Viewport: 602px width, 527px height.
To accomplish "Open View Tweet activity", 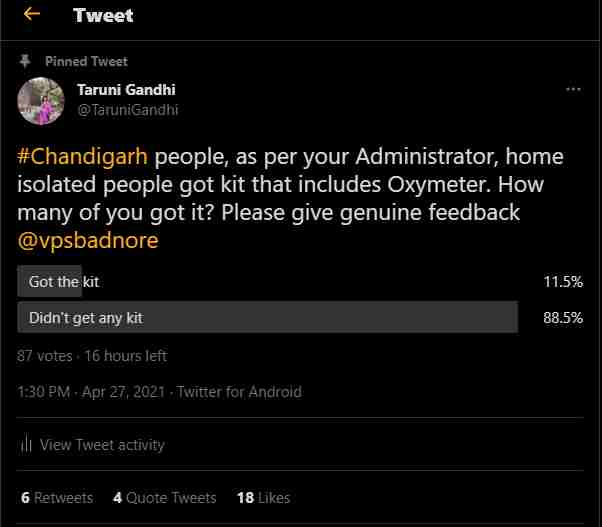I will point(102,445).
